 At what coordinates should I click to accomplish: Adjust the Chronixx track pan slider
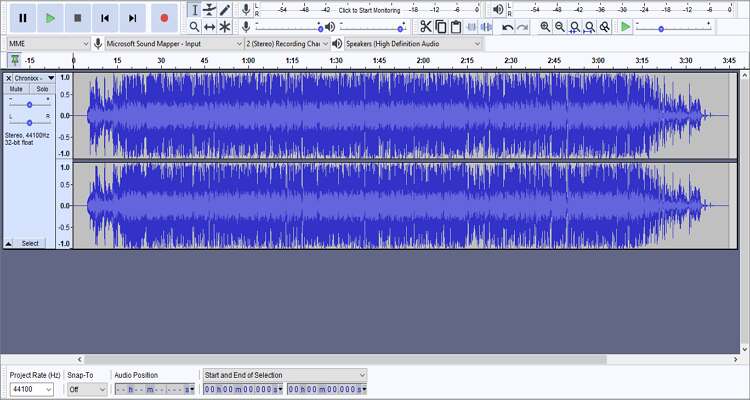(29, 122)
